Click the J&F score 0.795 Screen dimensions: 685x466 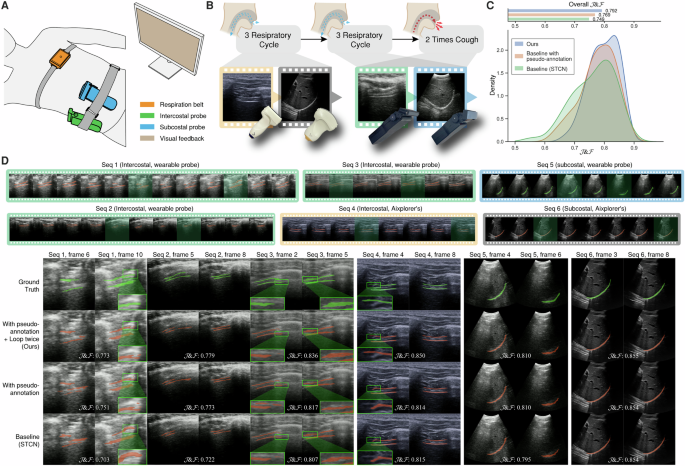click(516, 459)
